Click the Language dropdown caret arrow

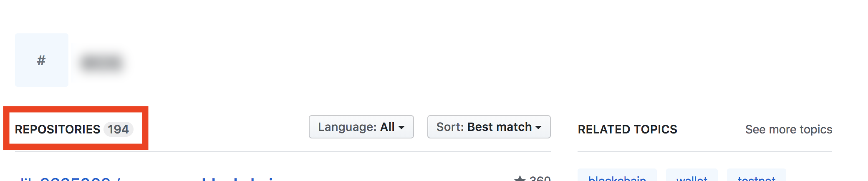(x=401, y=128)
